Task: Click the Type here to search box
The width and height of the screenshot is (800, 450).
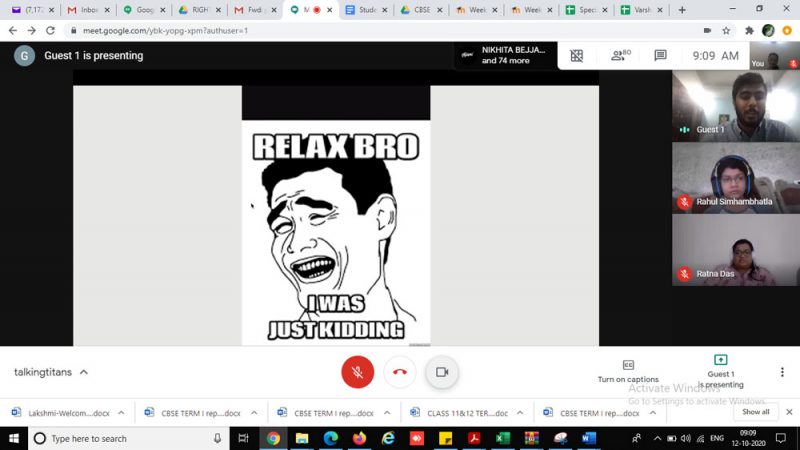Action: click(128, 438)
